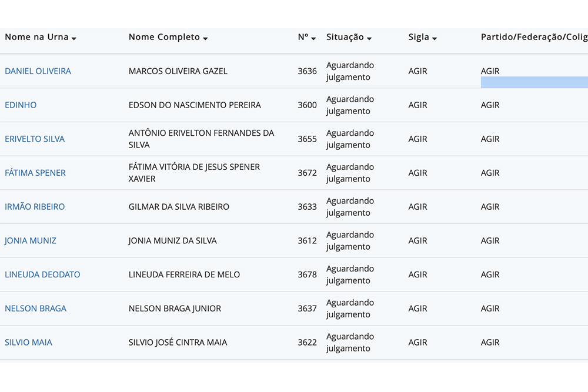The width and height of the screenshot is (588, 392).
Task: Open candidate IRMÃO RIBEIRO link
Action: click(x=35, y=207)
